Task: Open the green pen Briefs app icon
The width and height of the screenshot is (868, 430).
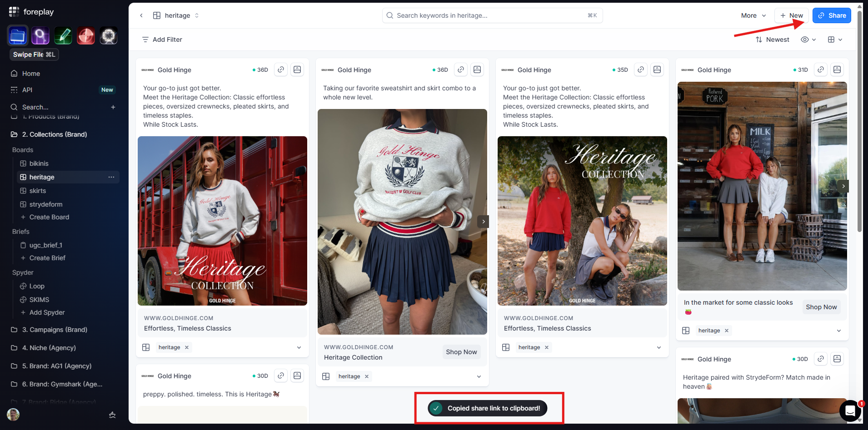Action: click(x=63, y=36)
